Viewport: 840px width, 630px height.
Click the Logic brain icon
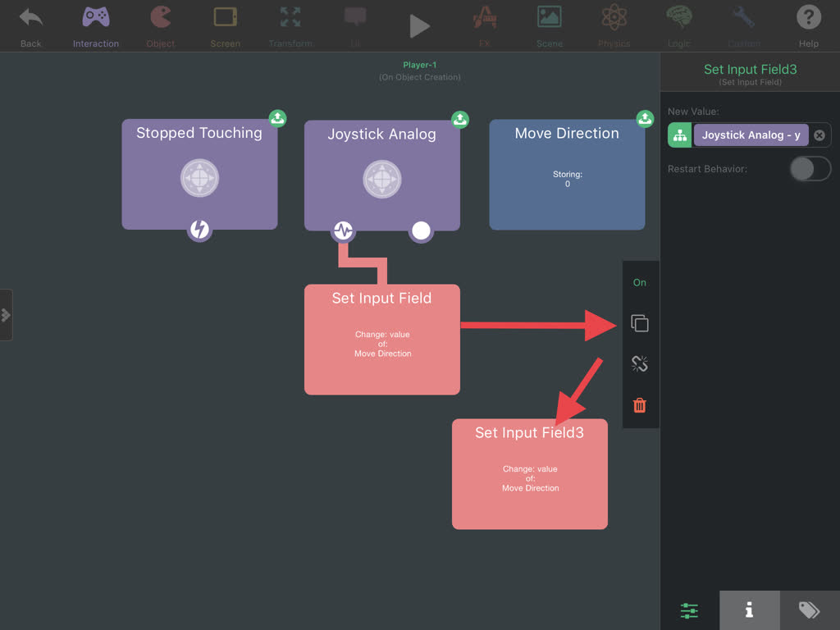(678, 25)
